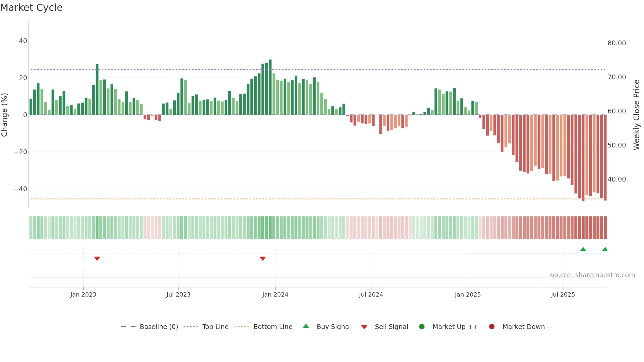This screenshot has height=362, width=644.
Task: Click the 40 tick on left axis
Action: (23, 41)
